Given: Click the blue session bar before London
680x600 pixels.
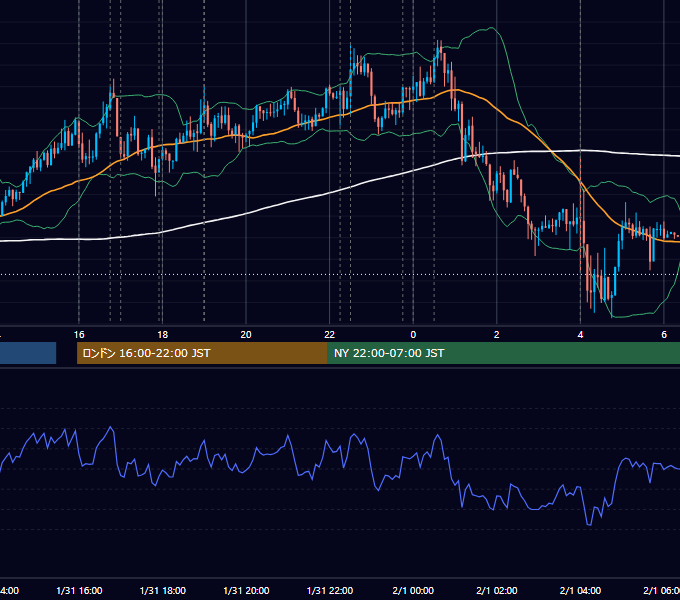Looking at the screenshot, I should pos(28,353).
